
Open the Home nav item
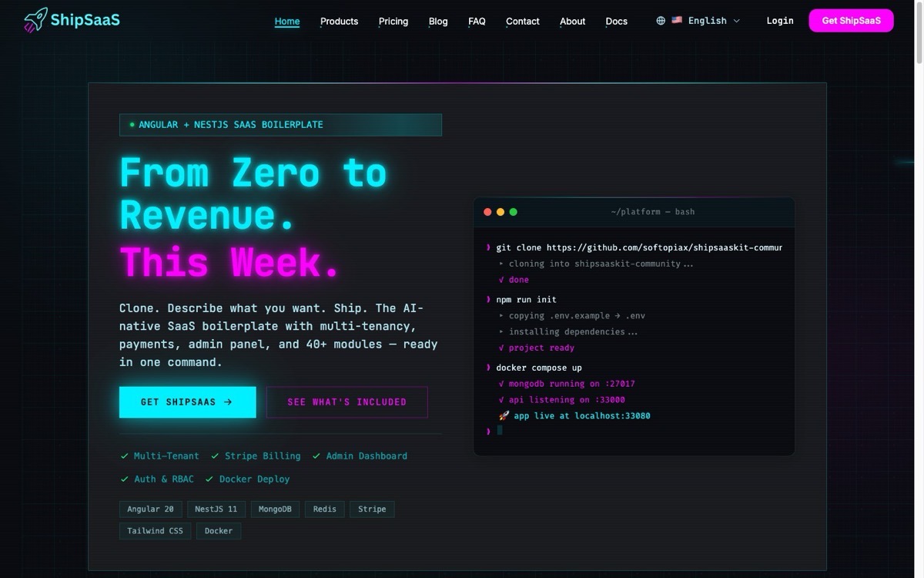click(287, 21)
